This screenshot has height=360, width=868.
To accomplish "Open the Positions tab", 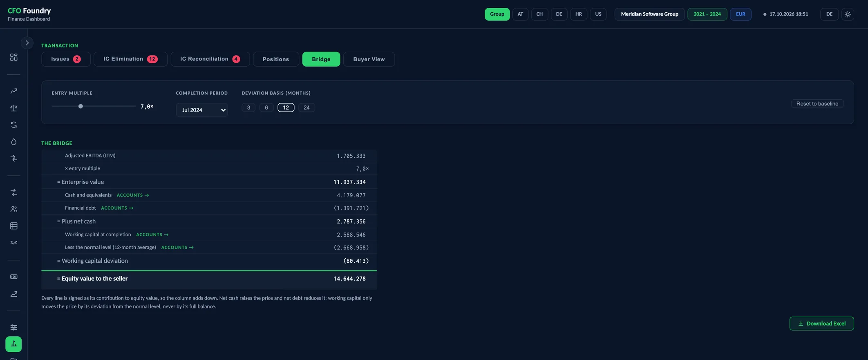I will [x=276, y=59].
